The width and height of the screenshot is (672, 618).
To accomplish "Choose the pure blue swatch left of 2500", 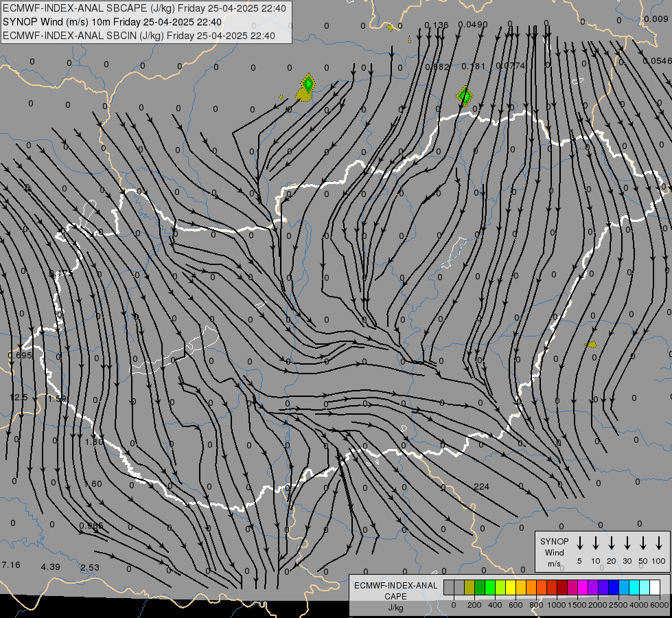I will pos(613,587).
